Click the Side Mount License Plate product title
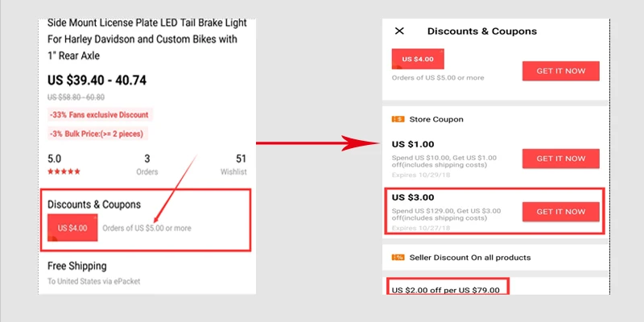This screenshot has height=322, width=644. (145, 38)
